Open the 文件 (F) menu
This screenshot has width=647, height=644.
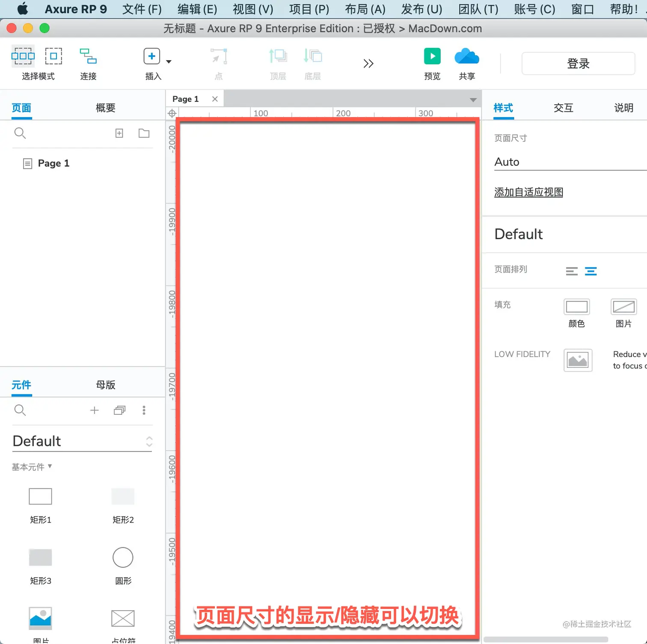[142, 9]
